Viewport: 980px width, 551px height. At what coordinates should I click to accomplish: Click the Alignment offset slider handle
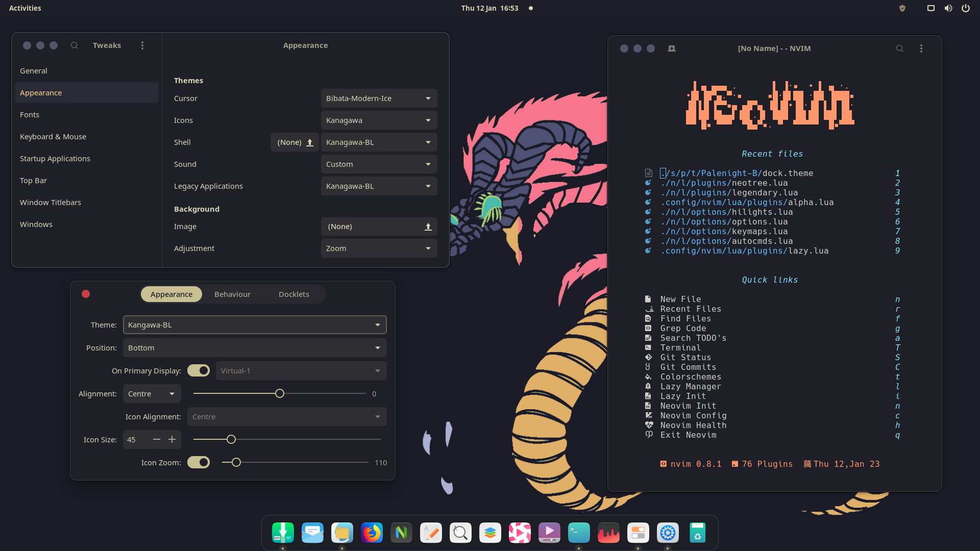pos(280,393)
